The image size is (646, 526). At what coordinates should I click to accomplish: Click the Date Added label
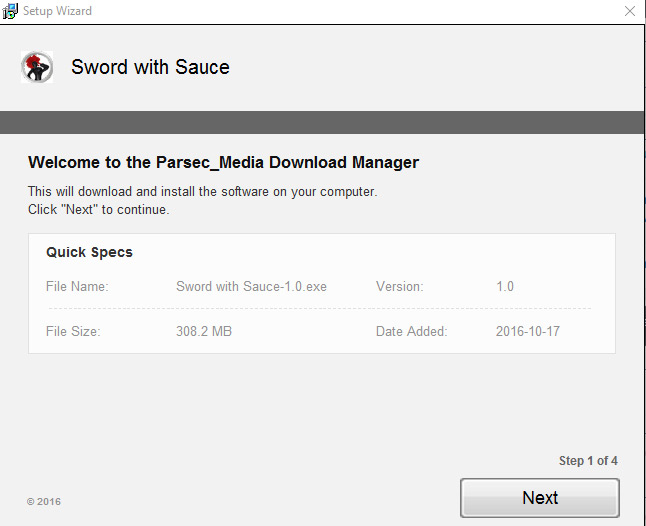click(412, 331)
